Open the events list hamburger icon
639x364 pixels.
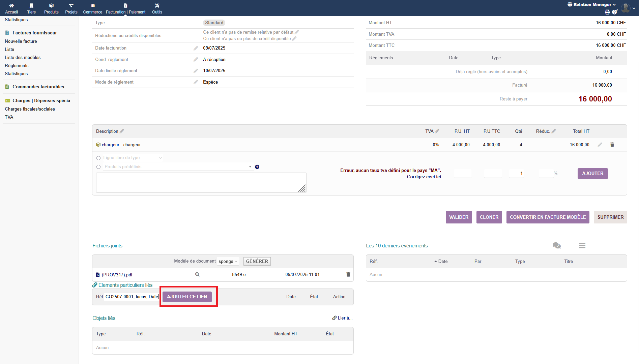(x=582, y=245)
